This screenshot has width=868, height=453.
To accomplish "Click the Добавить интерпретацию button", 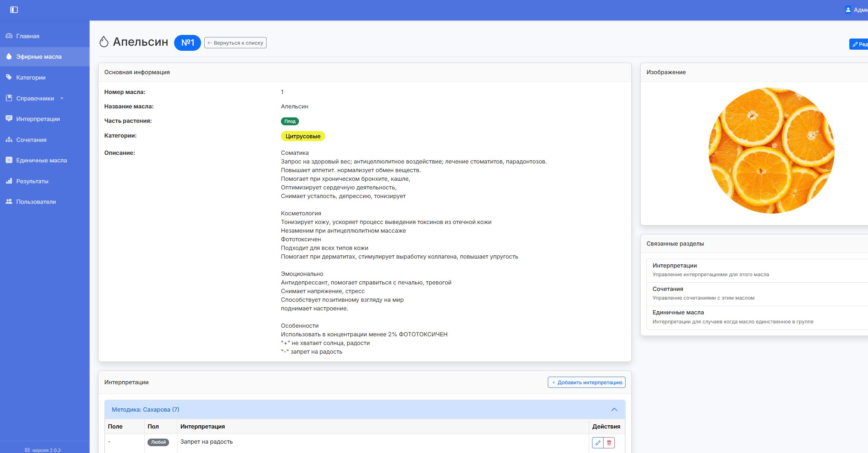I will [586, 382].
